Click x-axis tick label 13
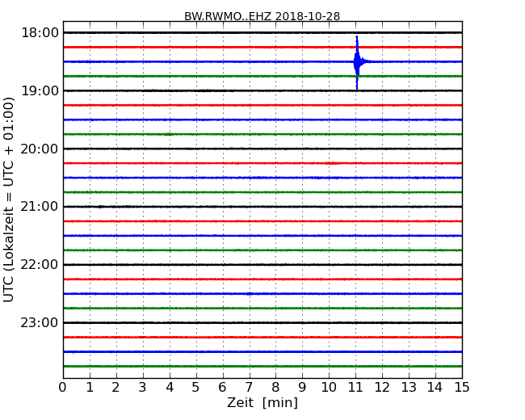Image resolution: width=525 pixels, height=420 pixels. (409, 387)
